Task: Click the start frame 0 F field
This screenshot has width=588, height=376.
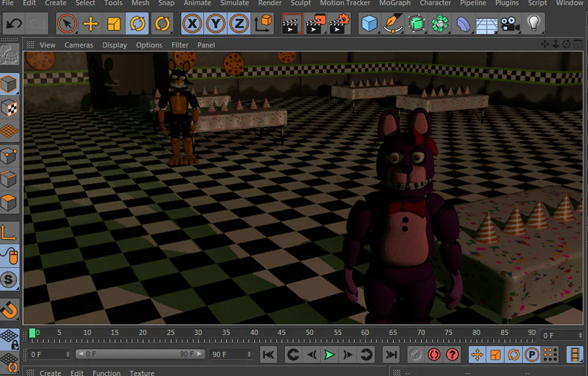Action: (x=49, y=354)
